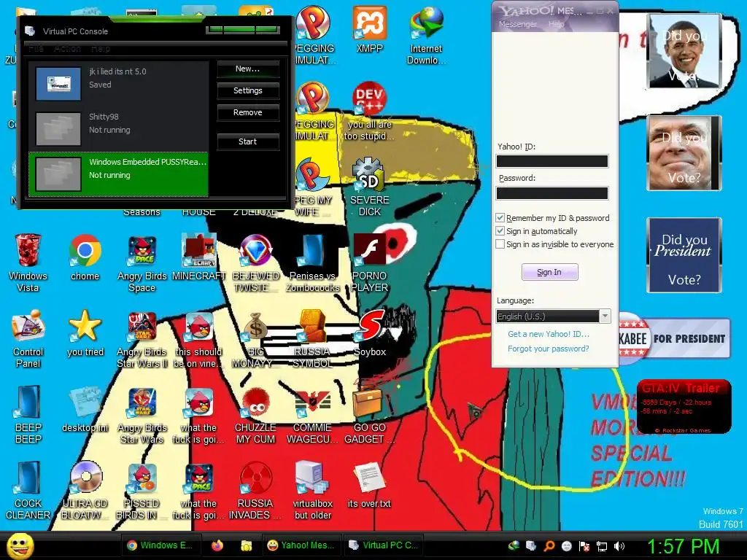This screenshot has height=560, width=747.
Task: Click the network tray icon
Action: [602, 546]
